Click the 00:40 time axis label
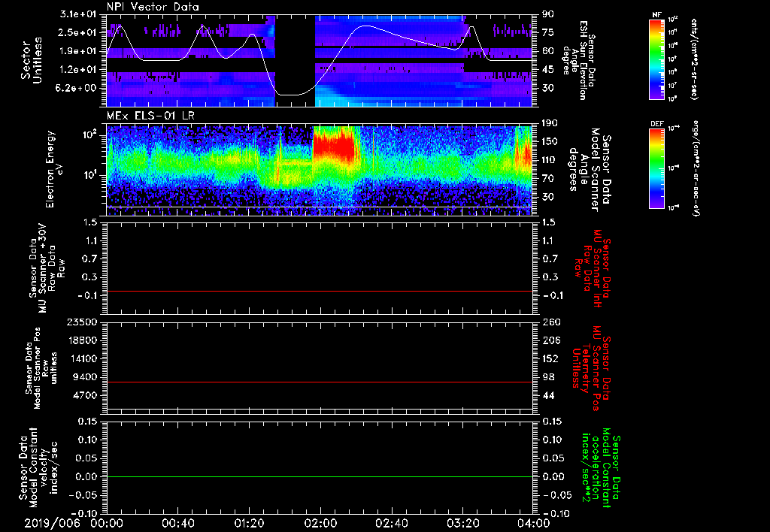Screen dimensions: 770x532 pyautogui.click(x=177, y=523)
